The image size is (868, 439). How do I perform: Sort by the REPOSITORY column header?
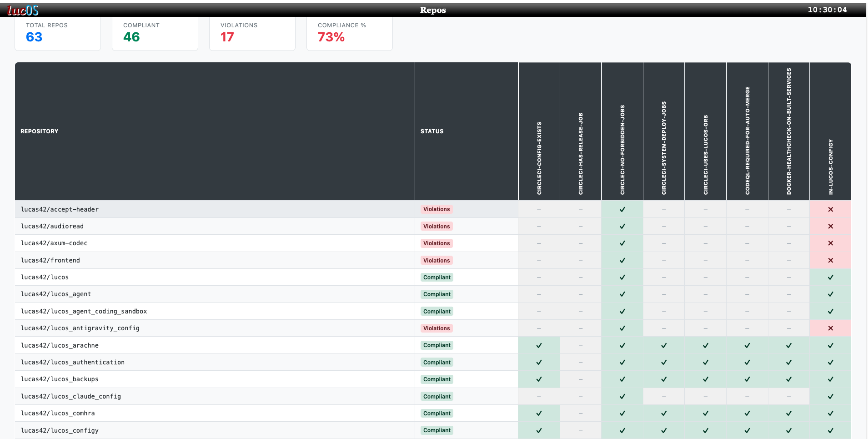click(39, 131)
